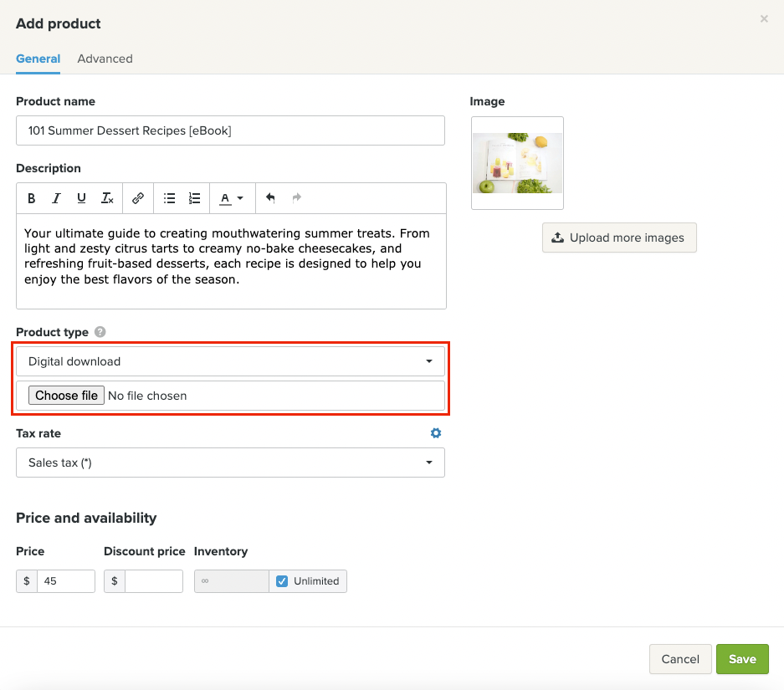Switch to the Advanced tab

pos(105,59)
